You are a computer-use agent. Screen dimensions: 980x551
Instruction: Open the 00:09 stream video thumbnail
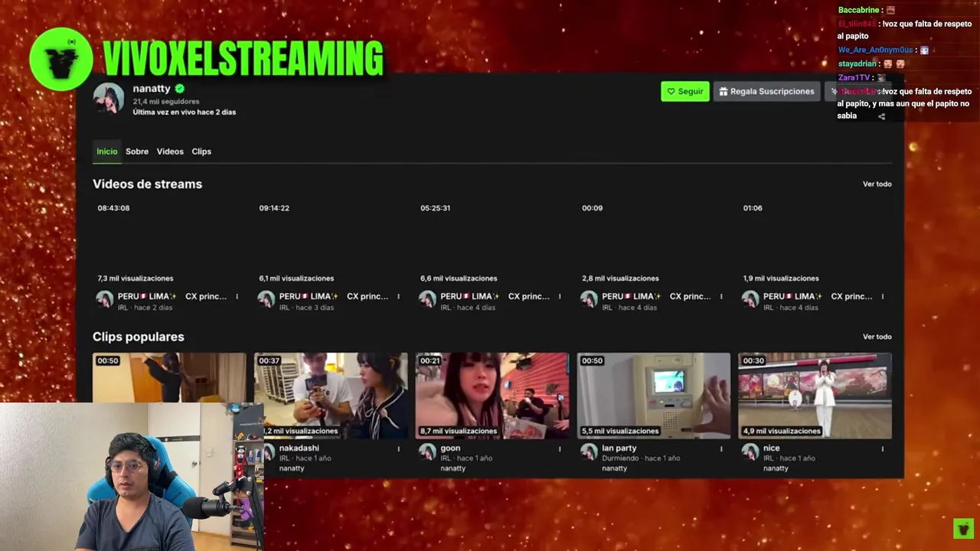[654, 243]
